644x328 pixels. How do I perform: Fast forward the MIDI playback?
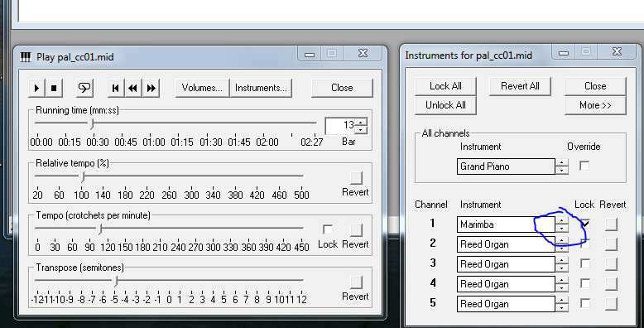(x=151, y=88)
